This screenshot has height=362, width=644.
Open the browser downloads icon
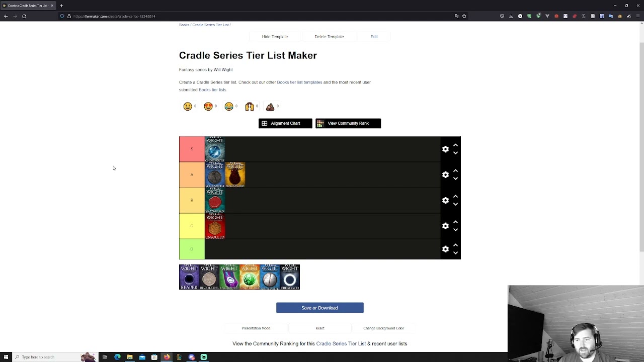point(511,16)
